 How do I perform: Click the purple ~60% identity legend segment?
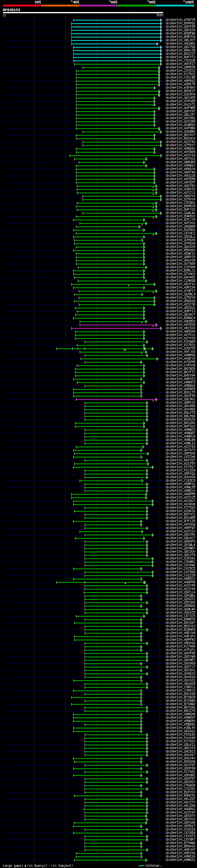pyautogui.click(x=99, y=6)
